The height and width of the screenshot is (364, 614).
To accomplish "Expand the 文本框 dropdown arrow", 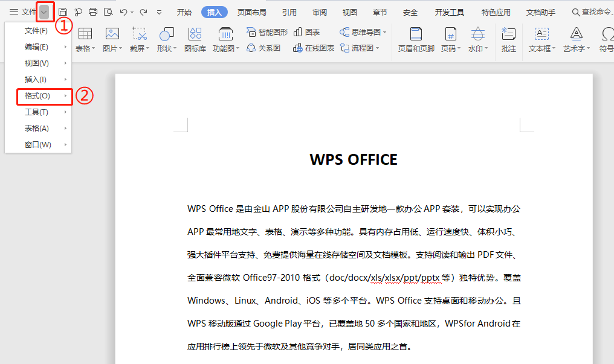I will click(554, 48).
